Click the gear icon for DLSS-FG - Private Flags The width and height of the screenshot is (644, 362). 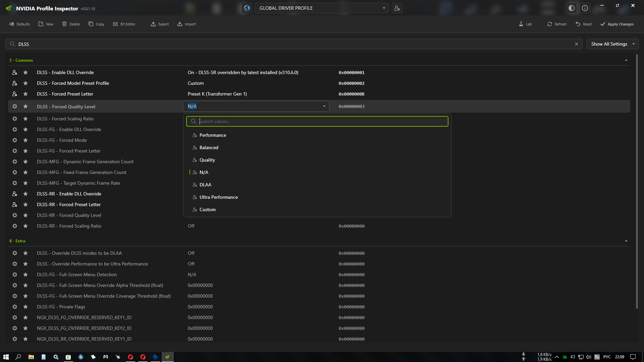pos(15,307)
